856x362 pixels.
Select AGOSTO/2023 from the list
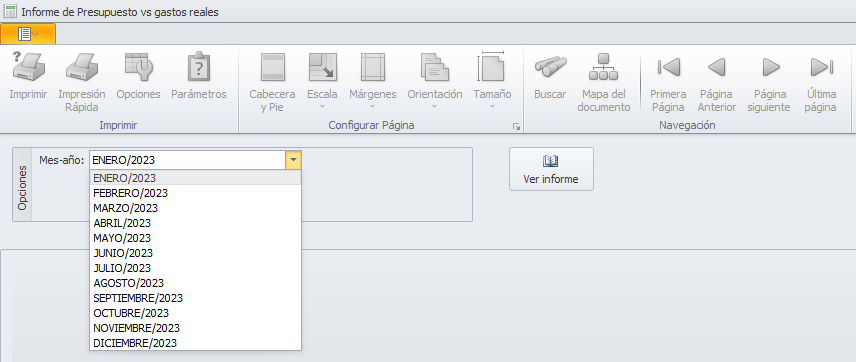coord(195,283)
